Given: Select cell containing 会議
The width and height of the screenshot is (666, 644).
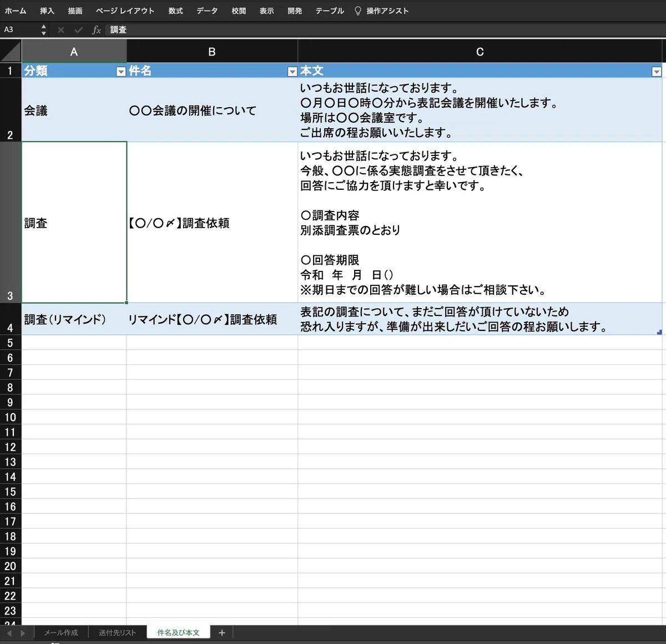Looking at the screenshot, I should (x=74, y=110).
